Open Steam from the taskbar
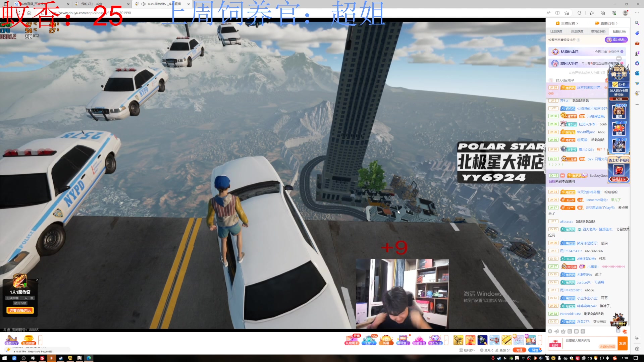 click(61, 358)
